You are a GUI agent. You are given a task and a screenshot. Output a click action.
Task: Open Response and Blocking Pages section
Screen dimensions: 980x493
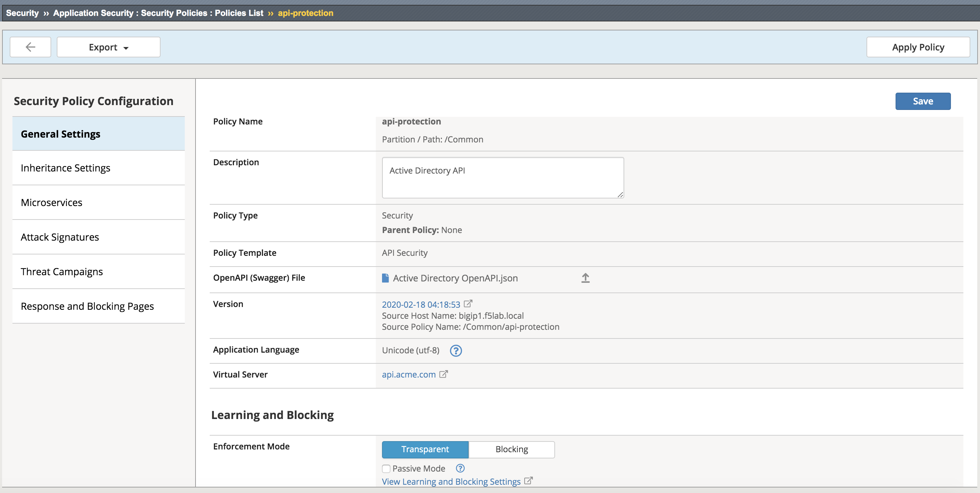click(99, 306)
